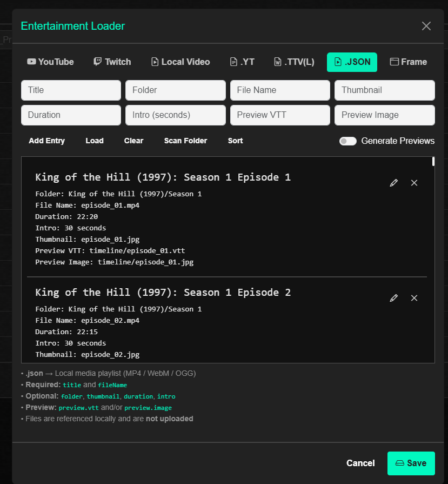The width and height of the screenshot is (448, 484).
Task: Open the Twitch tab
Action: [112, 62]
